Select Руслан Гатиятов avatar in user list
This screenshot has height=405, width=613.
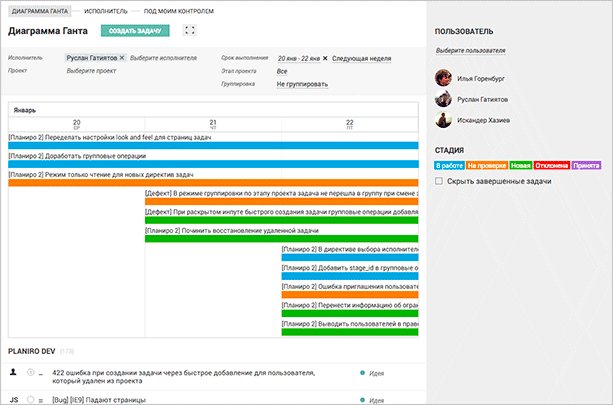[443, 99]
